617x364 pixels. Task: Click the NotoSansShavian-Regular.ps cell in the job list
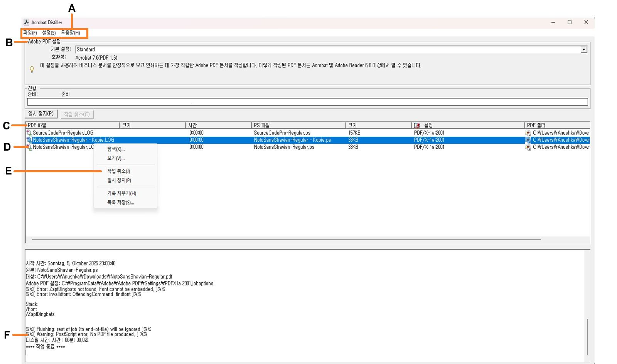[x=284, y=147]
